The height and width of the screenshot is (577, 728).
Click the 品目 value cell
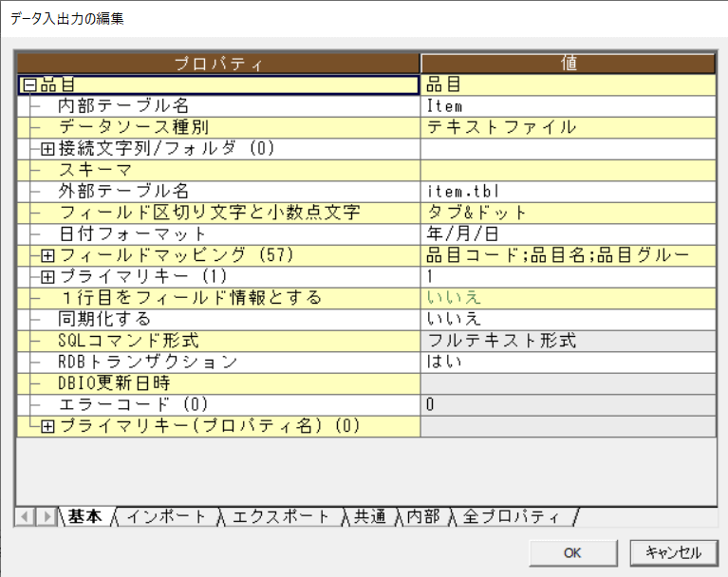coord(569,85)
